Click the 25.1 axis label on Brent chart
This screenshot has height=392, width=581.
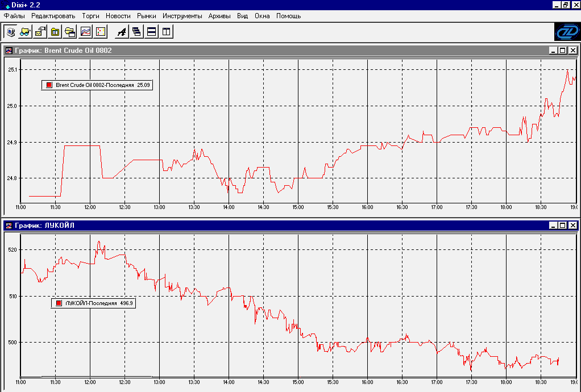tap(13, 69)
